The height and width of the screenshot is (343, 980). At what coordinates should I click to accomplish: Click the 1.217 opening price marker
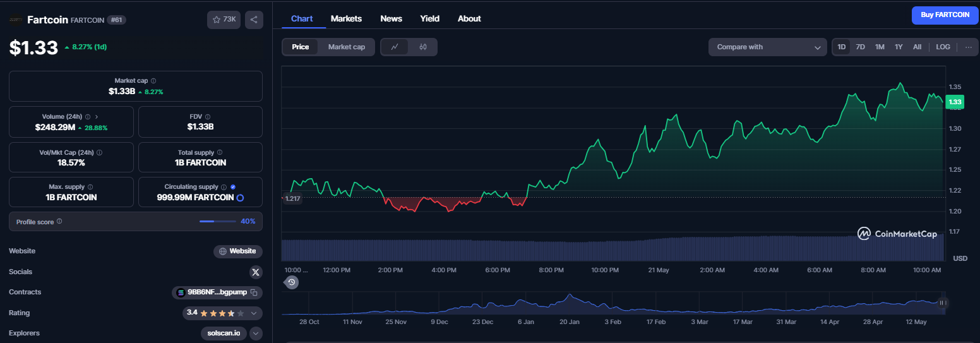coord(292,198)
